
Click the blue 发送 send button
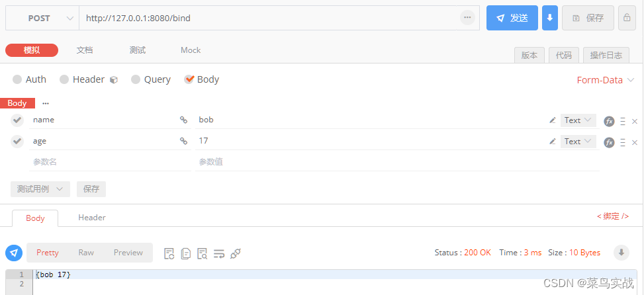[x=512, y=18]
